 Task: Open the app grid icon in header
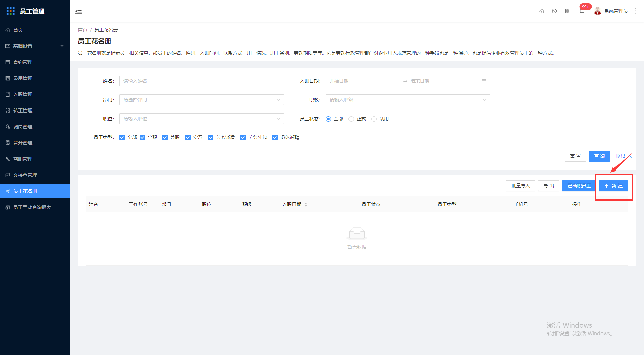pyautogui.click(x=567, y=11)
